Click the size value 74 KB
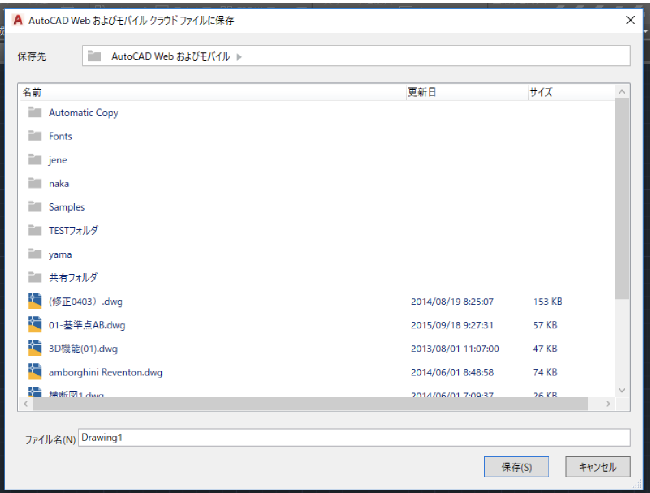Screen dimensions: 650x493 [545, 372]
